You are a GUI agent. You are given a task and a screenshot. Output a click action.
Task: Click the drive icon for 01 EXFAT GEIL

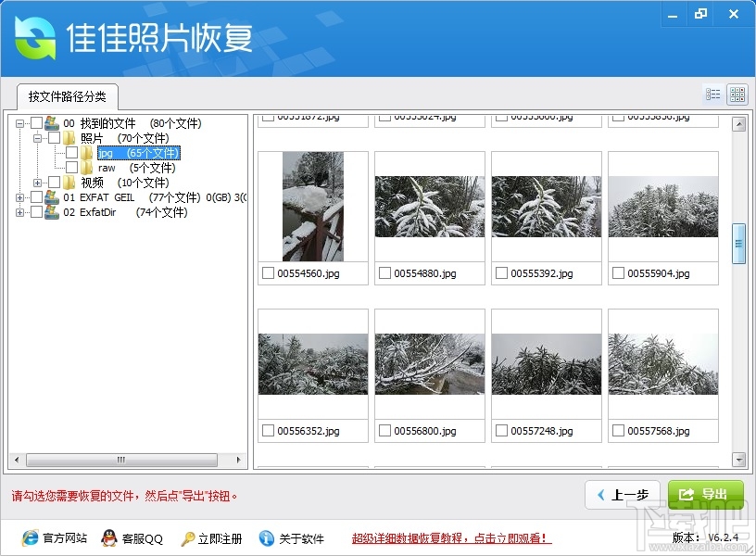(52, 197)
